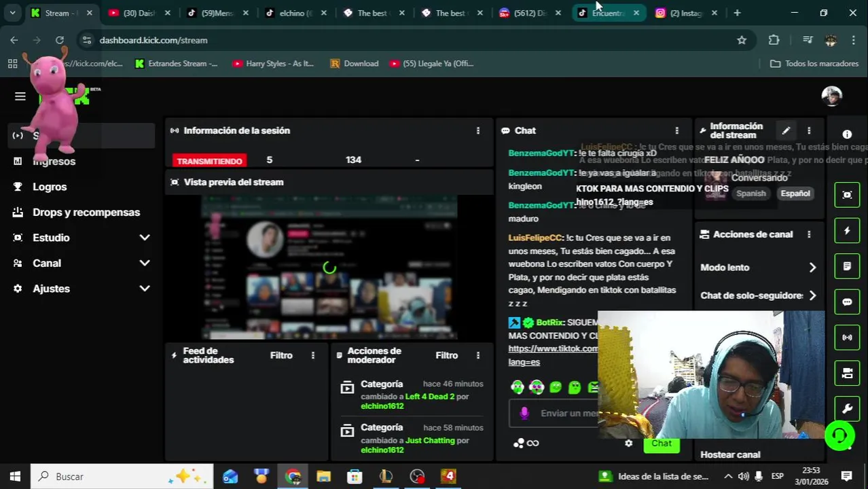Select the Español language tag
This screenshot has width=868, height=489.
point(795,194)
